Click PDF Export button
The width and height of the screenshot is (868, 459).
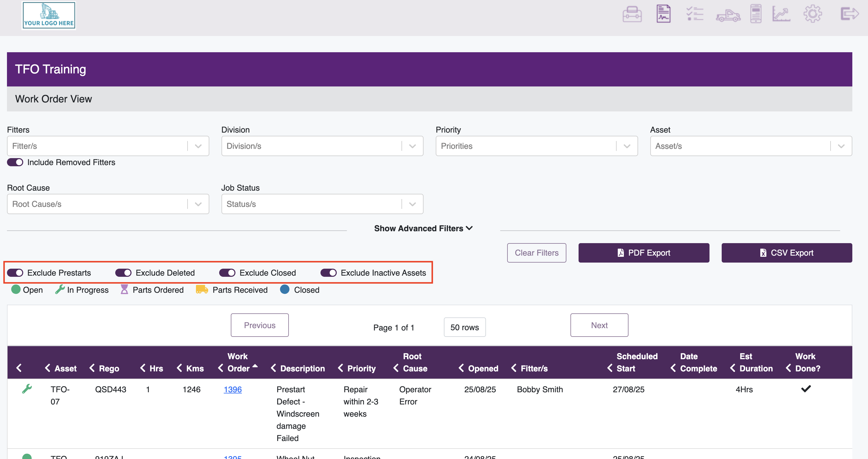(644, 253)
